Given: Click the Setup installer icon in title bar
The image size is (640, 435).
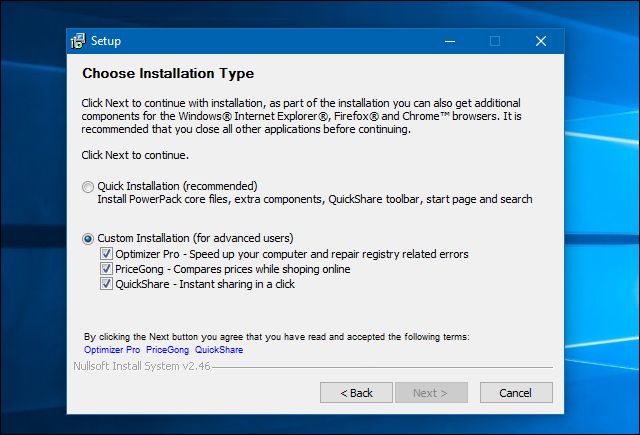Looking at the screenshot, I should 78,41.
